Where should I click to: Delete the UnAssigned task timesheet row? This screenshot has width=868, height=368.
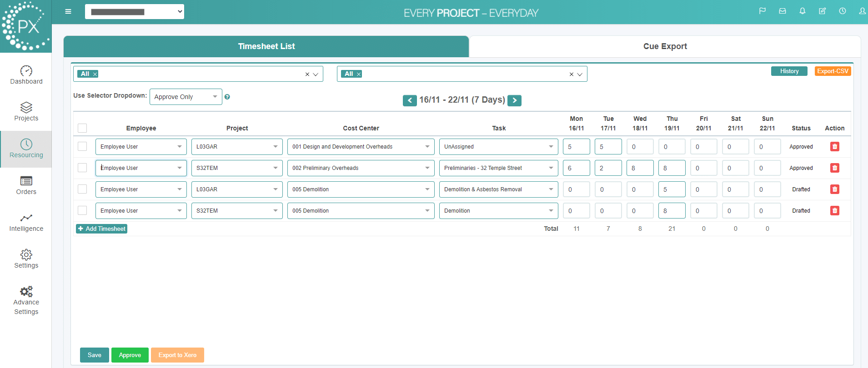pos(835,147)
